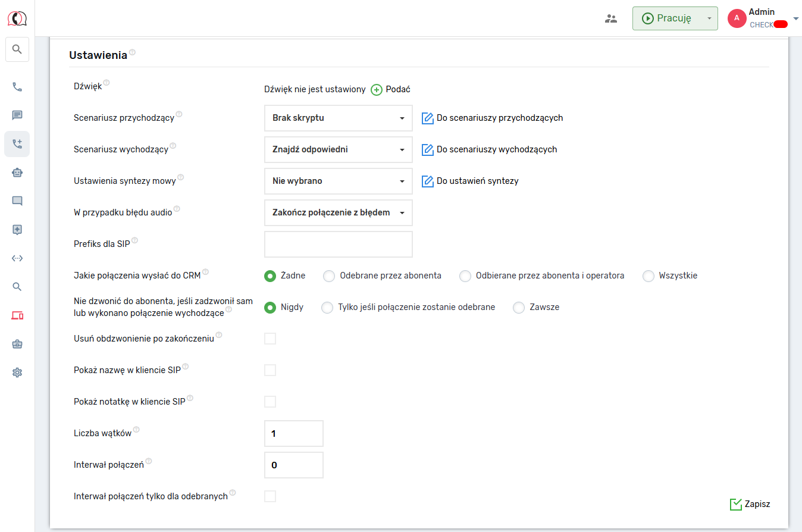
Task: Tick 'Pokaż nazwę w kliencie SIP' checkbox
Action: [x=270, y=370]
